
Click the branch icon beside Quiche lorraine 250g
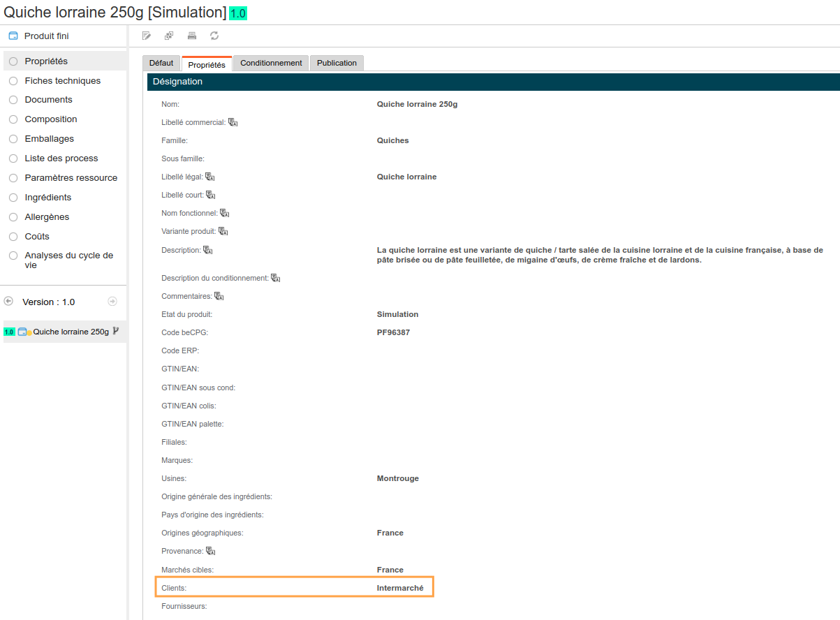pyautogui.click(x=116, y=331)
